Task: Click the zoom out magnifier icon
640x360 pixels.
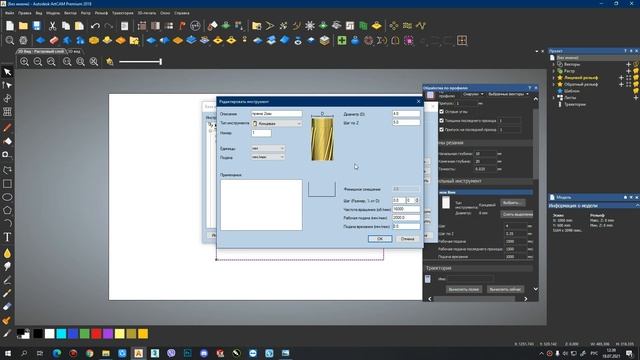Action: 38,62
